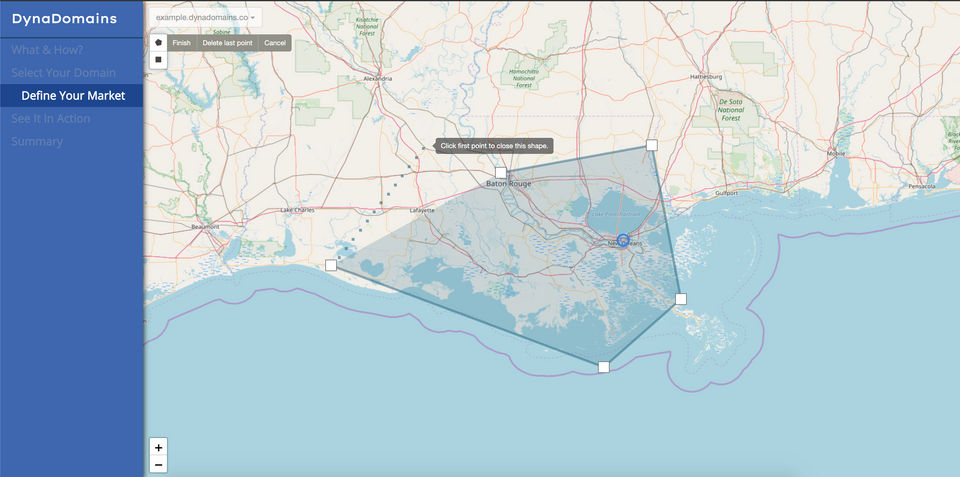Click the blue circle marker at New Orleans
Image resolution: width=960 pixels, height=477 pixels.
point(623,240)
